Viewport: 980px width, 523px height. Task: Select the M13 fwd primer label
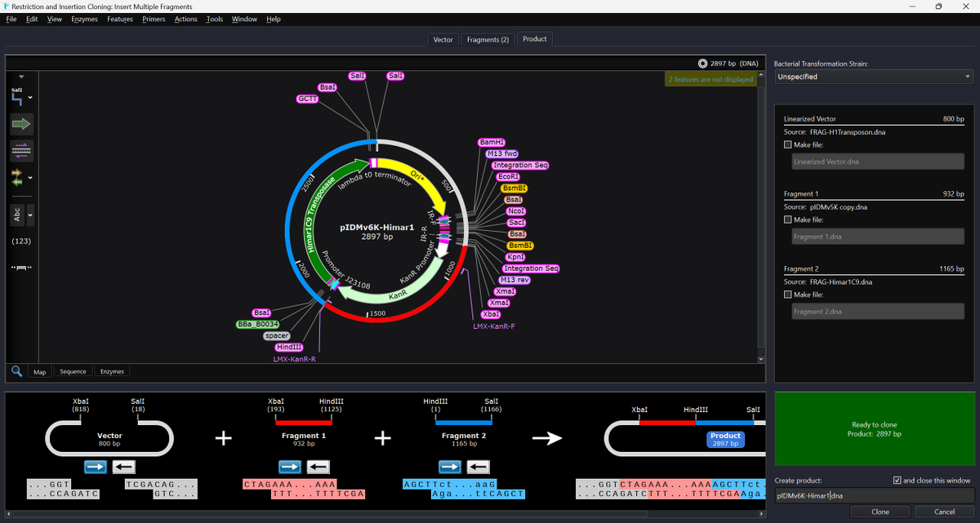pos(501,153)
